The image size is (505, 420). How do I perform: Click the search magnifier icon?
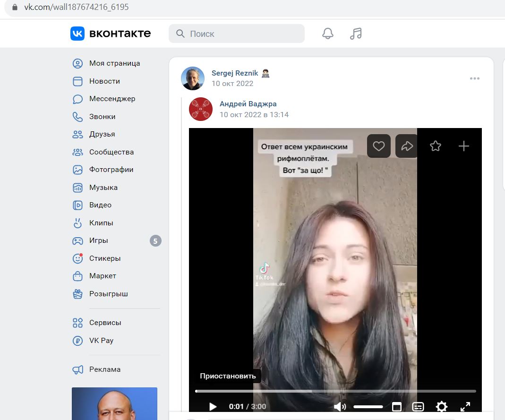(180, 34)
